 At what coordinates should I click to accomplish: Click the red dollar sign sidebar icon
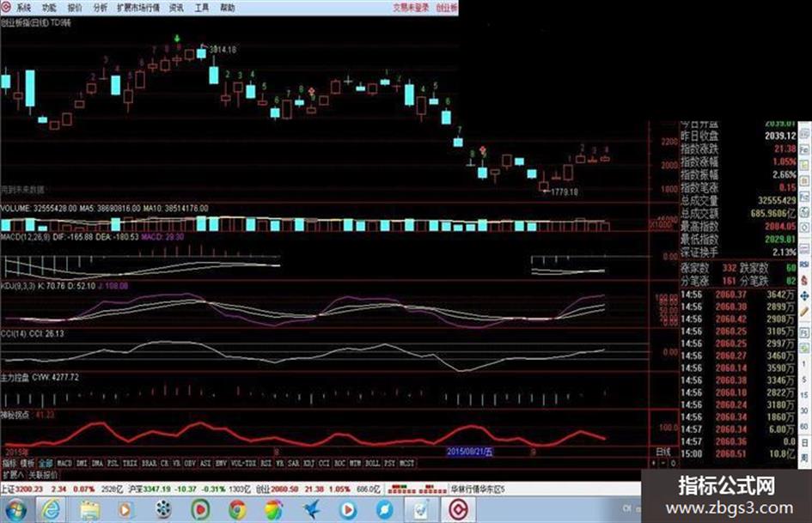click(804, 280)
